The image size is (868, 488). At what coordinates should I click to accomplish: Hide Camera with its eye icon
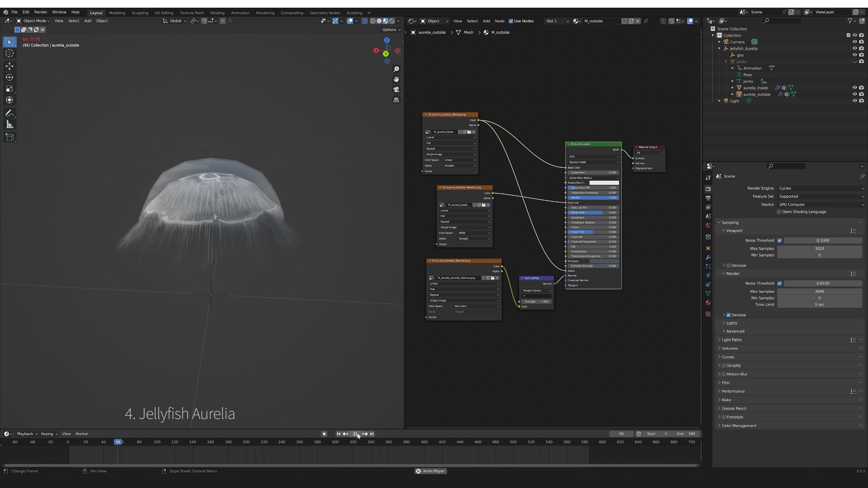pyautogui.click(x=855, y=42)
